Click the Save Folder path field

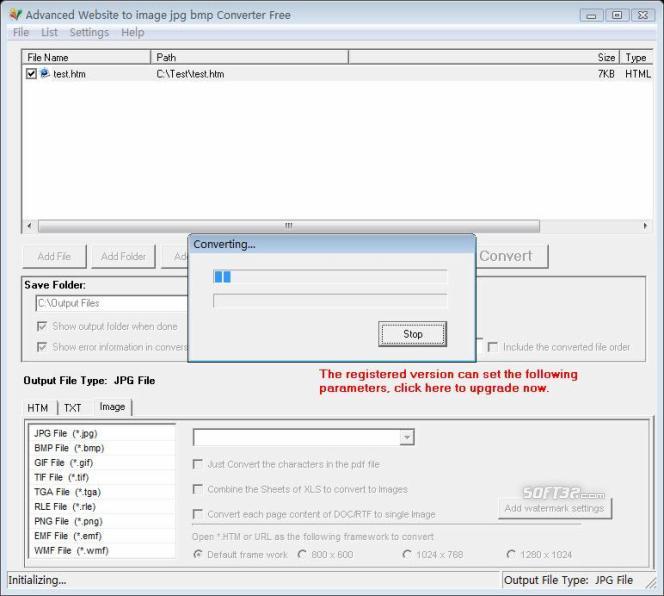(112, 303)
